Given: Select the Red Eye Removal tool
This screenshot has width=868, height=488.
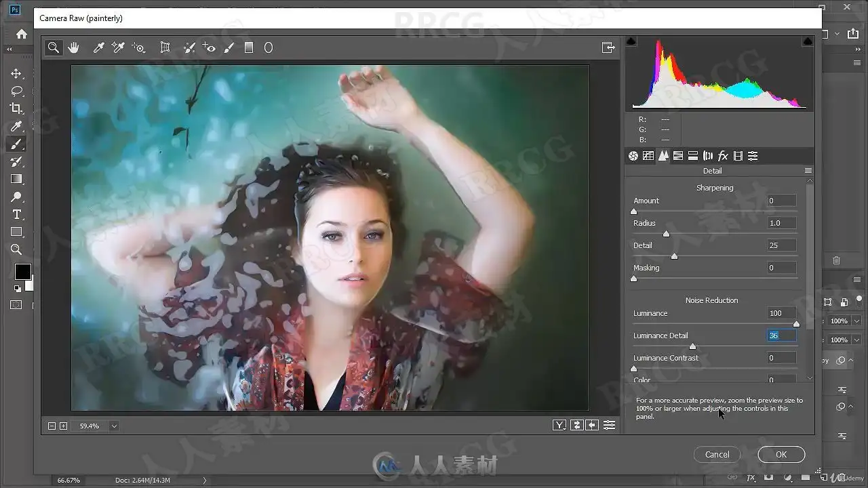Looking at the screenshot, I should point(210,47).
